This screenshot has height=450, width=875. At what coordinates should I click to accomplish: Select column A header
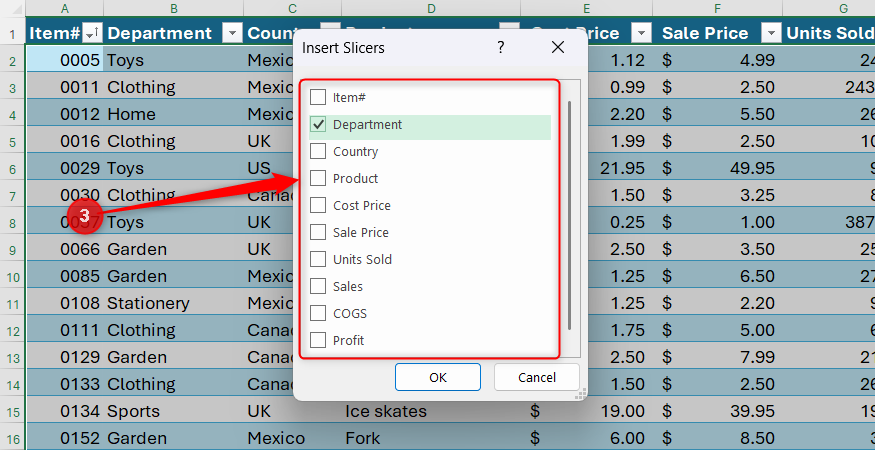(x=65, y=8)
